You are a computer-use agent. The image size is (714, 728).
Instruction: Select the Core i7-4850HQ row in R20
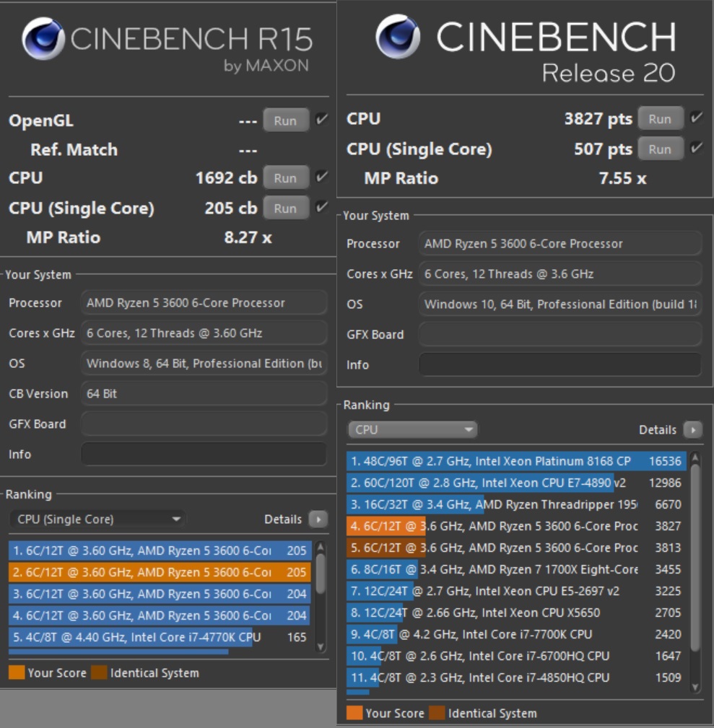point(517,677)
